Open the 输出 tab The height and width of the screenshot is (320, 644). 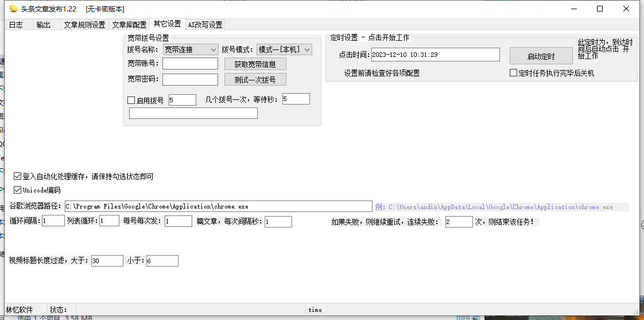pos(44,25)
